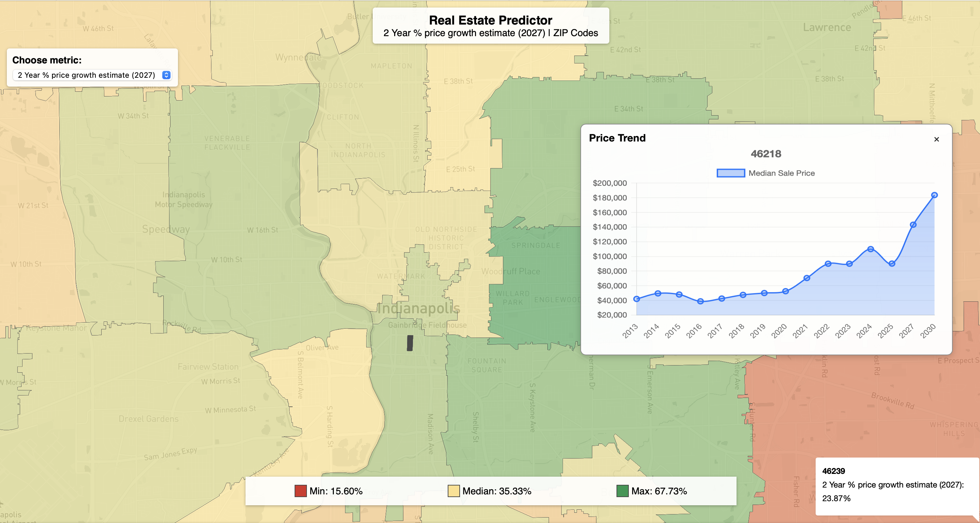
Task: Click the Drexel Gardens map area
Action: [148, 419]
